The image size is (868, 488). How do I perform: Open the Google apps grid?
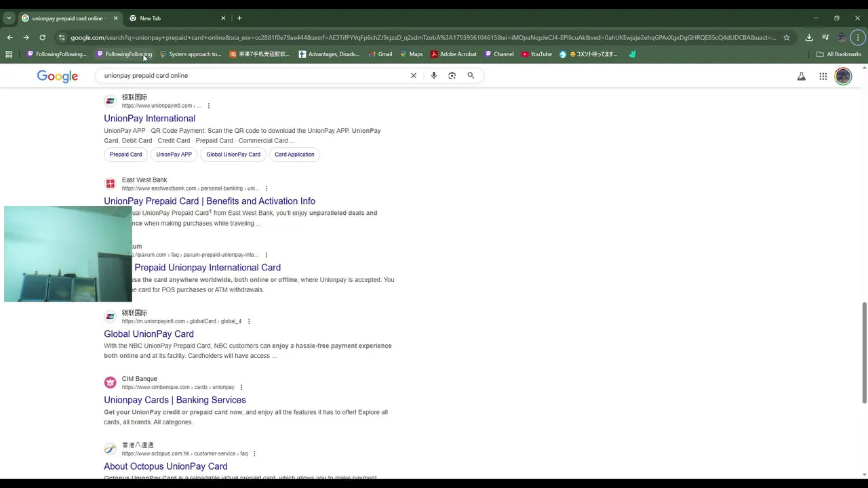coord(823,77)
